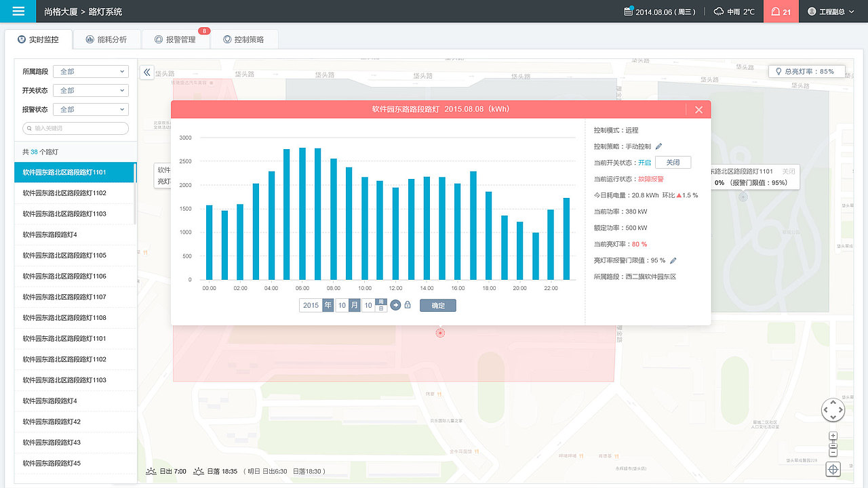Click the bar-chart icon on 能耗分析 tab
This screenshot has width=868, height=488.
pyautogui.click(x=90, y=39)
